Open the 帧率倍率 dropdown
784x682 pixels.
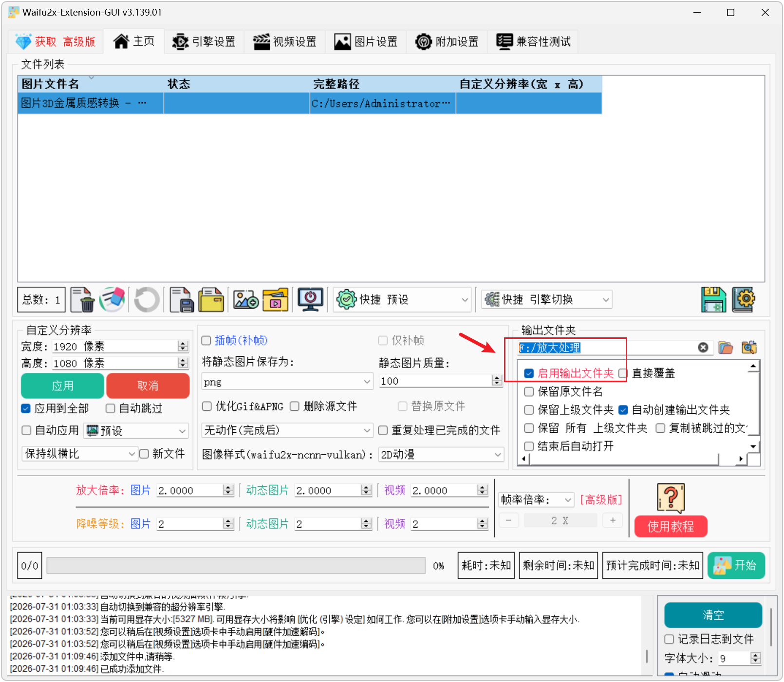(536, 500)
